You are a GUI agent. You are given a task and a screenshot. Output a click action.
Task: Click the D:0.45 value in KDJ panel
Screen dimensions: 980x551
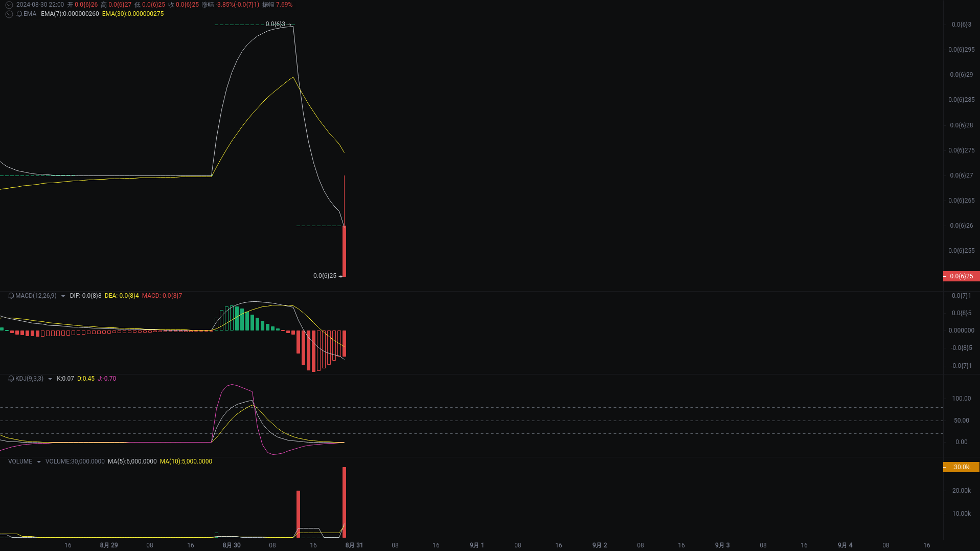[x=86, y=379]
